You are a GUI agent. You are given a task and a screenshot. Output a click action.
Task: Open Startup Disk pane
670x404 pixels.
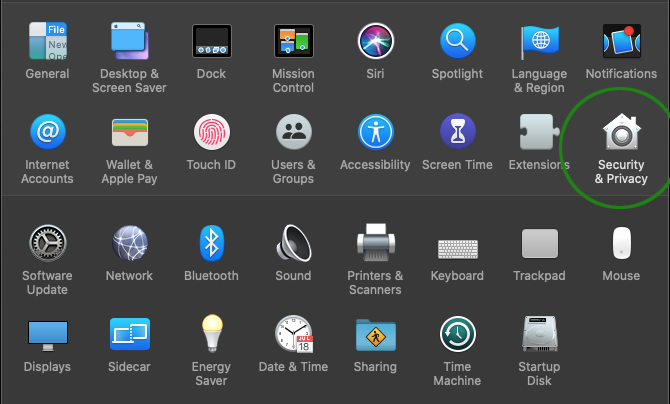[540, 334]
